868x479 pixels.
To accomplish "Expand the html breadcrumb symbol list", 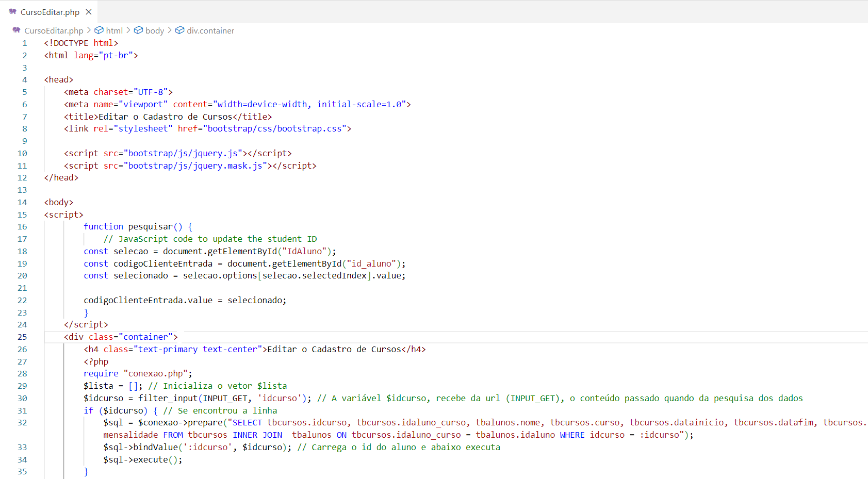I will point(114,31).
